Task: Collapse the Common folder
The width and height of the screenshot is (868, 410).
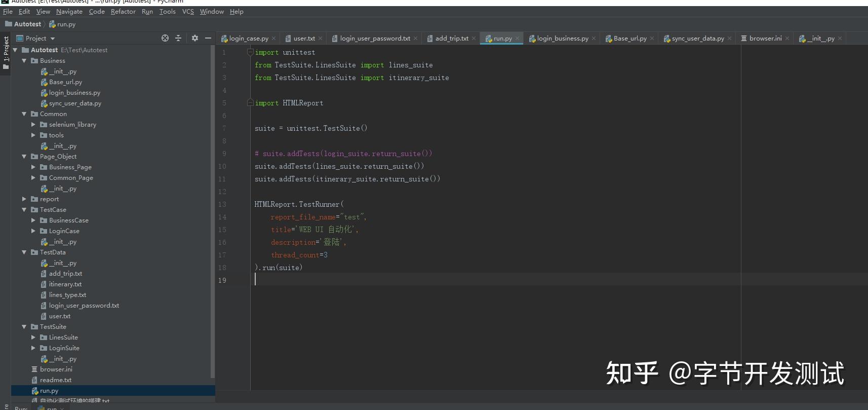Action: (x=24, y=114)
